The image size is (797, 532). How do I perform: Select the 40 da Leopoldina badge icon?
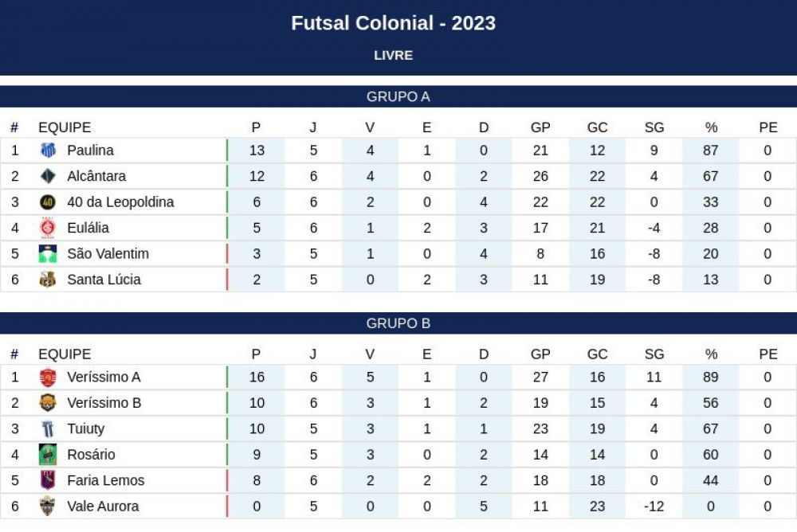(x=48, y=202)
